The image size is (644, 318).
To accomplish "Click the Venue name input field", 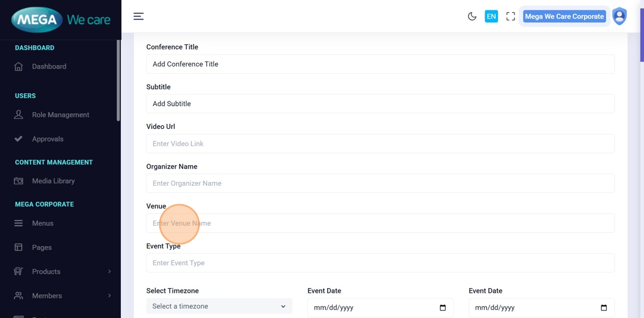I will 380,223.
